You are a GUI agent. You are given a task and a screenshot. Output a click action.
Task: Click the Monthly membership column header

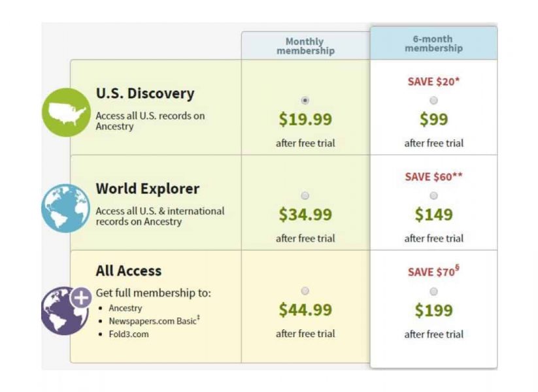click(x=305, y=46)
